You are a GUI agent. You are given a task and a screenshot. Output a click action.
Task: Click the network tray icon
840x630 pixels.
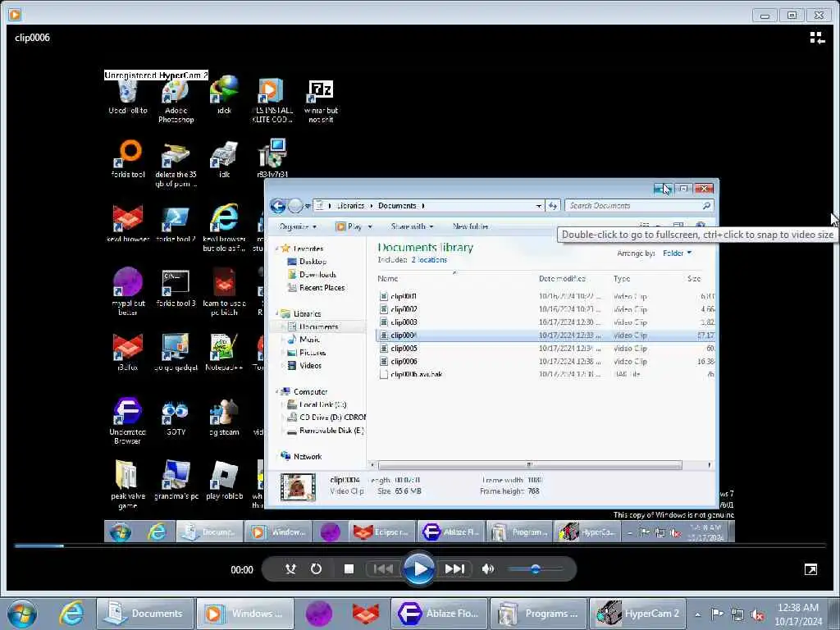tap(737, 614)
